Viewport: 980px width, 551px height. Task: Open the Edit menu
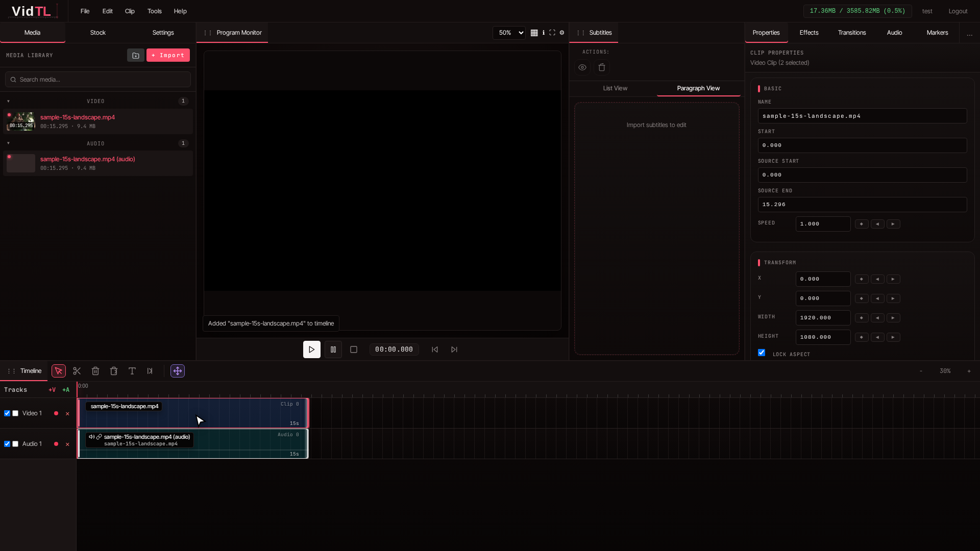pos(108,11)
